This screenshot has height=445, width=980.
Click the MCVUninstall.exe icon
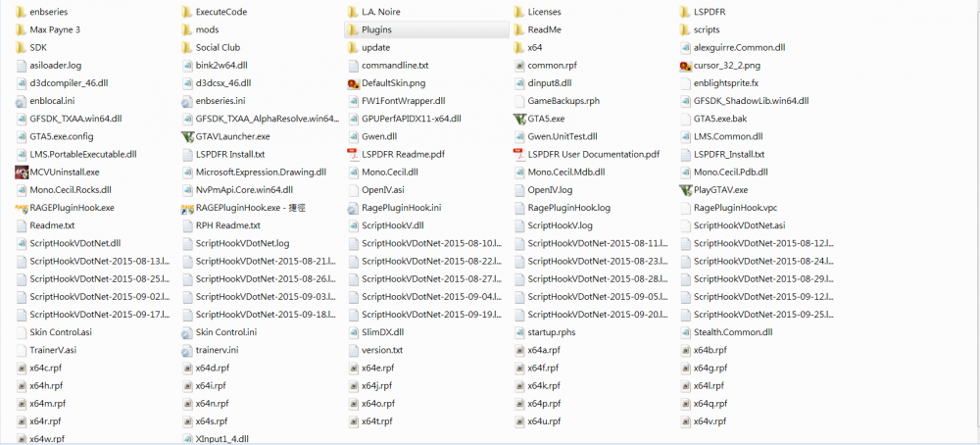[x=21, y=172]
